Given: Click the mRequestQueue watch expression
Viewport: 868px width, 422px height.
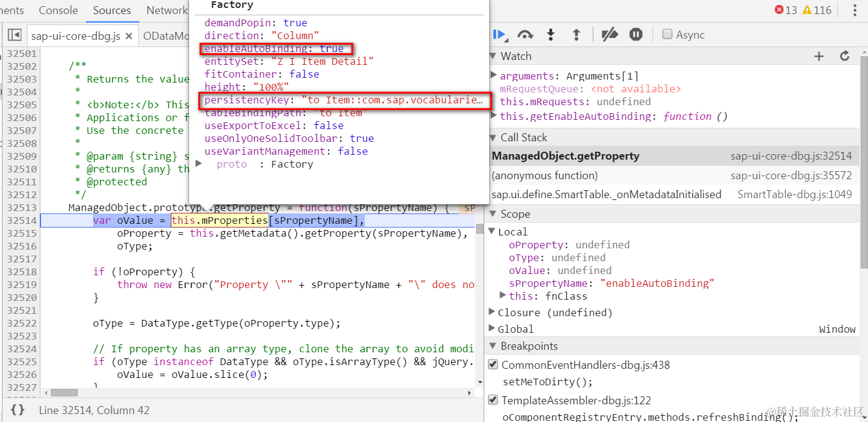Looking at the screenshot, I should click(591, 89).
